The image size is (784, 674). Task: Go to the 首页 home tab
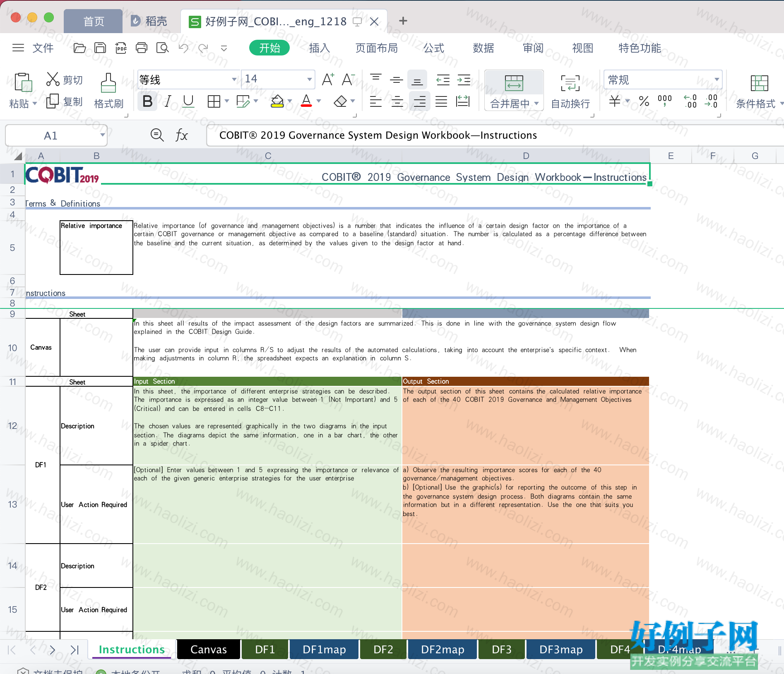coord(94,21)
